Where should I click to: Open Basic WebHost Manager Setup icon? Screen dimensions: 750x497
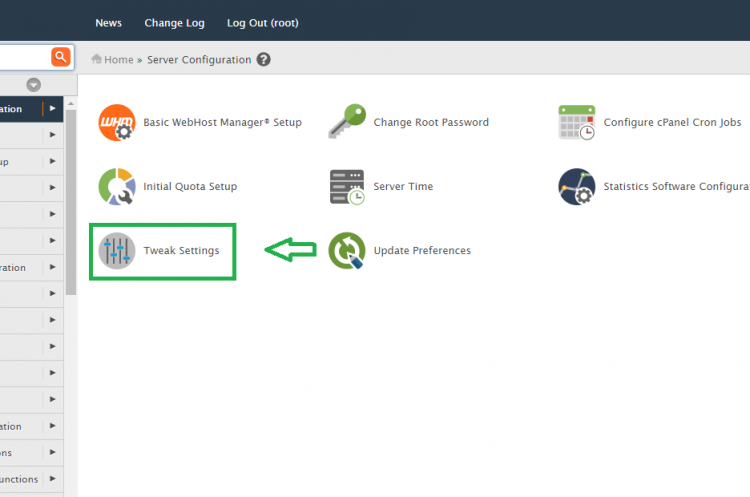[117, 122]
